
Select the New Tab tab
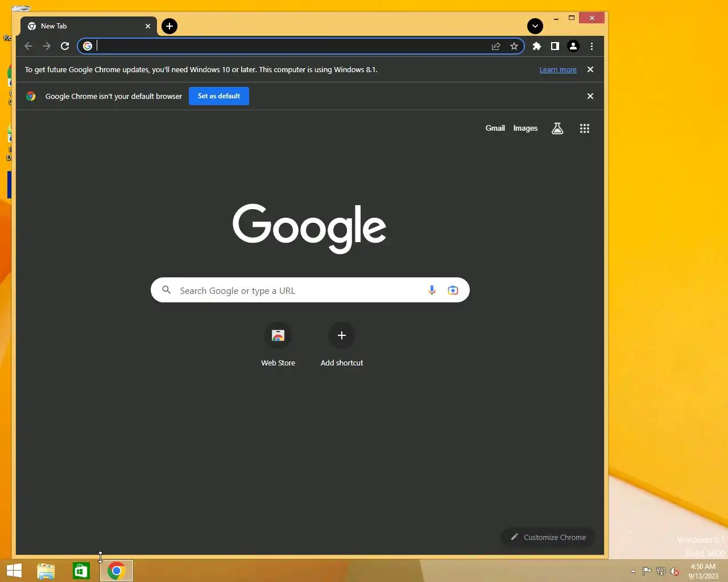89,26
